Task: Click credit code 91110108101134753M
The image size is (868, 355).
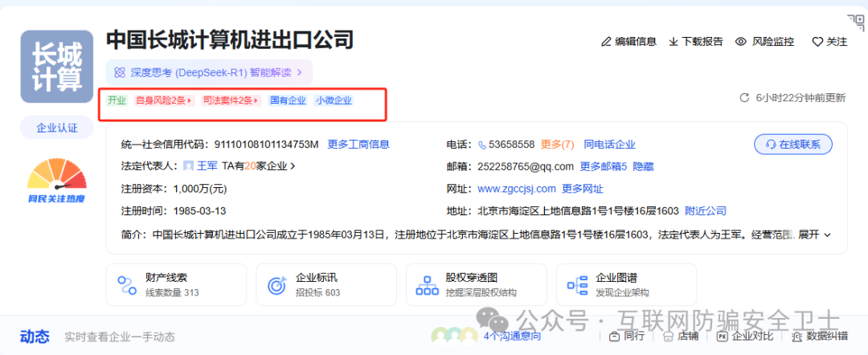Action: tap(267, 145)
